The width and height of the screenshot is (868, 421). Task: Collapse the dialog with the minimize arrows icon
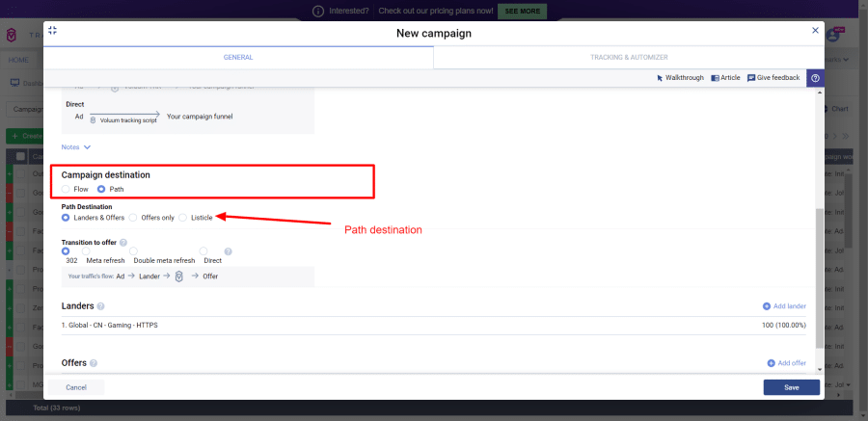pos(53,31)
